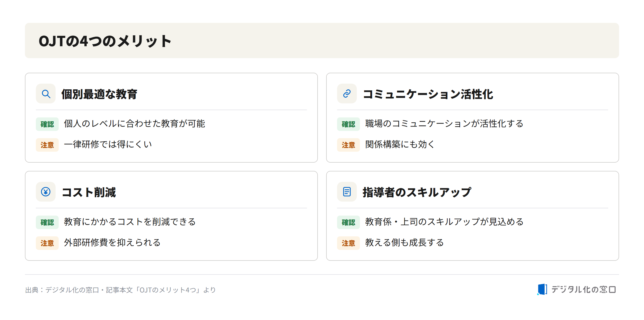The width and height of the screenshot is (644, 320).
Task: Click the 指導者のスキルアップ card title
Action: [417, 192]
